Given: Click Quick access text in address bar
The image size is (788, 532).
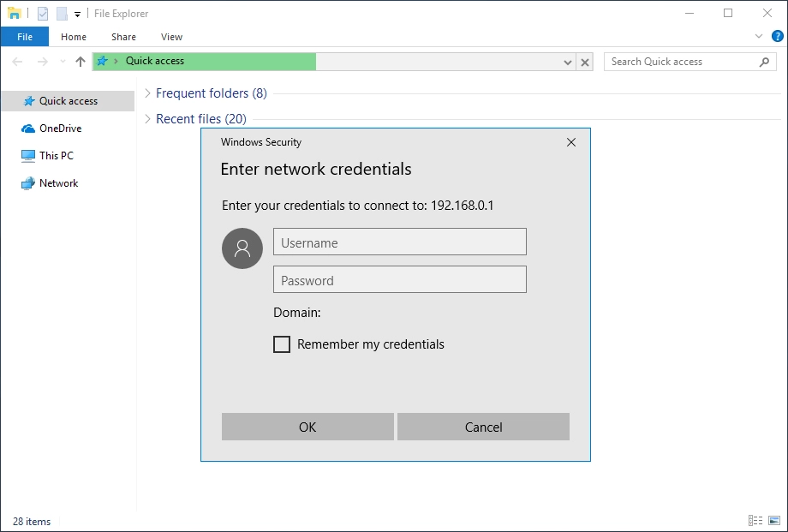Looking at the screenshot, I should coord(155,61).
